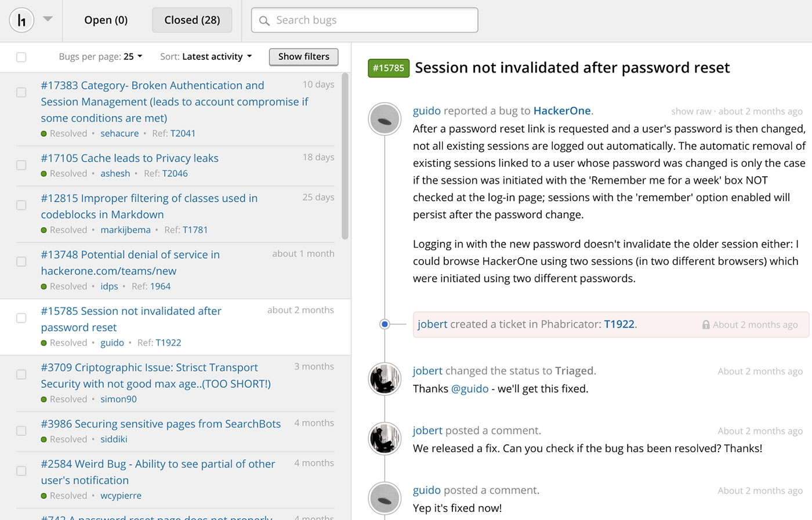Select the checkbox beside the SearchBots bug #3986
The width and height of the screenshot is (812, 520).
point(21,431)
